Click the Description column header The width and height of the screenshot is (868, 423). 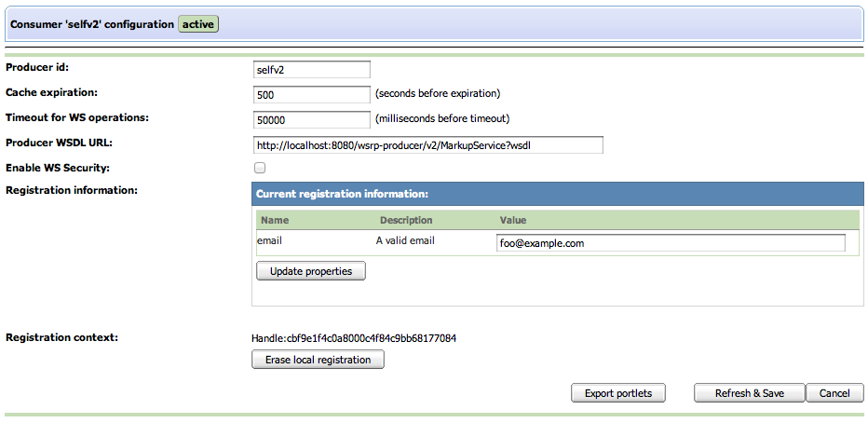tap(406, 221)
